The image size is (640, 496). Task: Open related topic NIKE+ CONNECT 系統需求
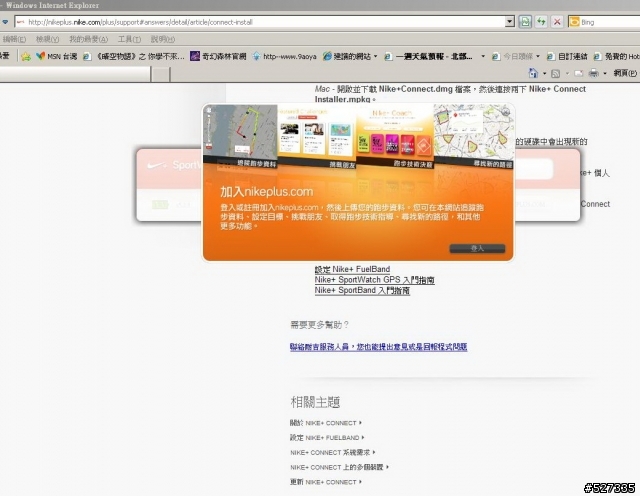point(333,452)
